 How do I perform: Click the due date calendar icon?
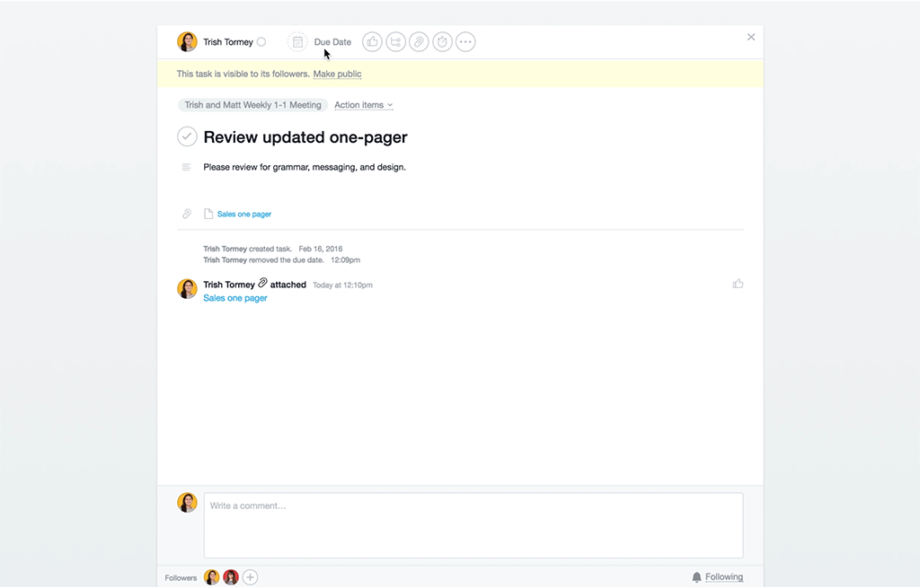click(297, 42)
